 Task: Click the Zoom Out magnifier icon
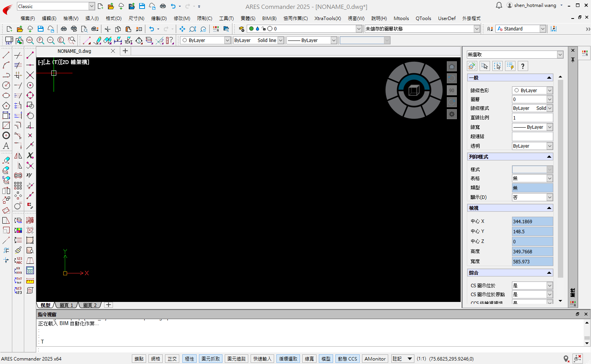pyautogui.click(x=51, y=40)
